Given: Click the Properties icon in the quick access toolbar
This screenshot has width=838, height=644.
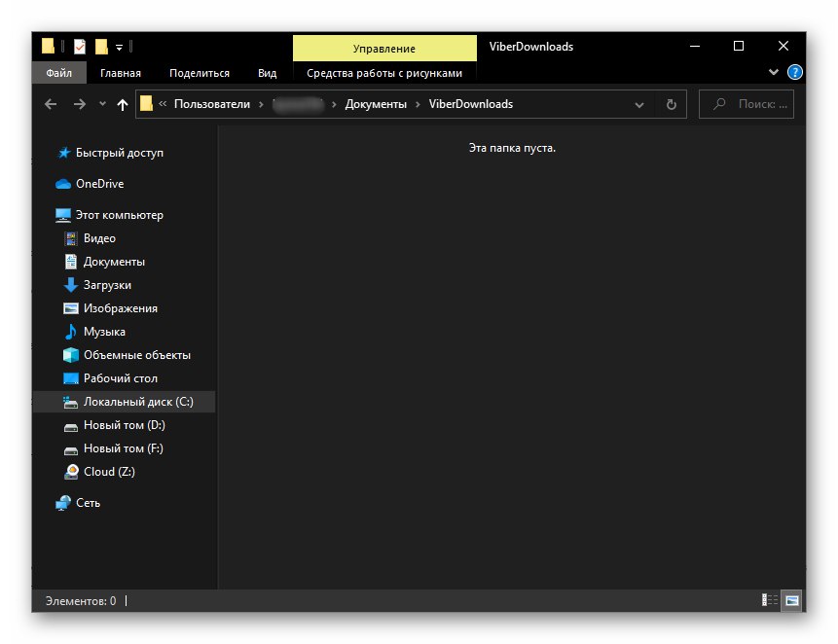Looking at the screenshot, I should click(80, 47).
